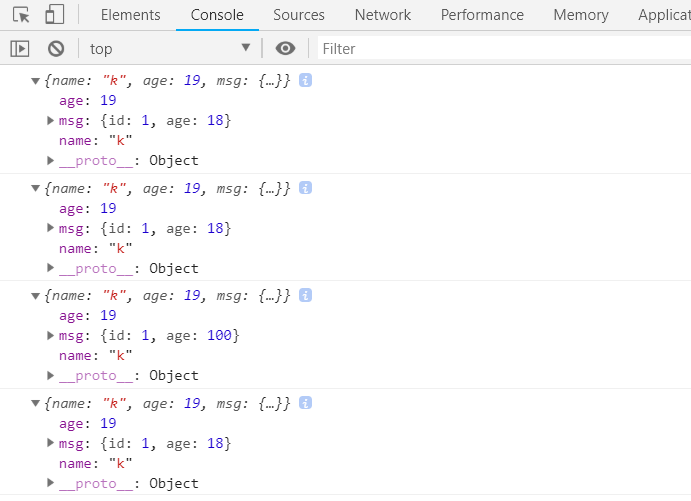Viewport: 691px width, 501px height.
Task: Click the info icon on the third logged object
Action: (306, 295)
